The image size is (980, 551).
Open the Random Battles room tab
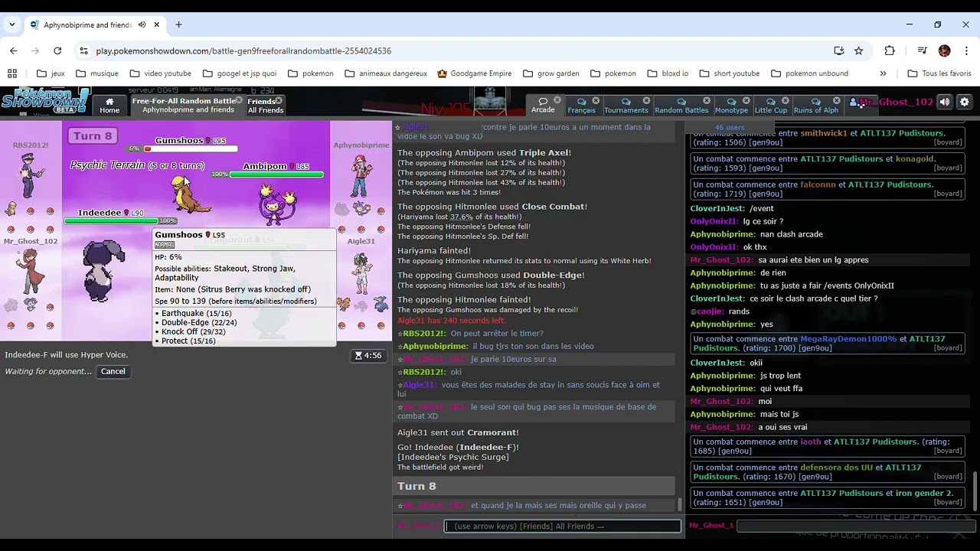[x=681, y=105]
